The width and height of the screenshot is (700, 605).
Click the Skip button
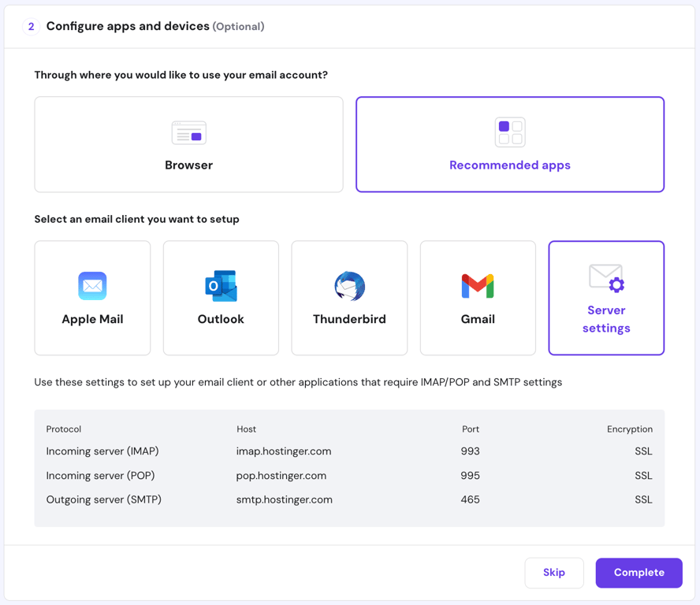pyautogui.click(x=554, y=573)
